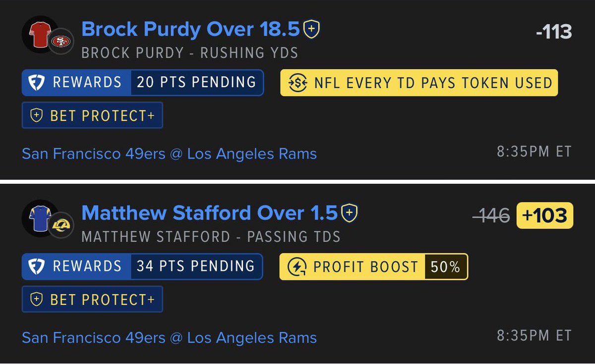Screen dimensions: 595x364
Task: Click NFL Every TD Pays Token Used badge
Action: pyautogui.click(x=419, y=83)
